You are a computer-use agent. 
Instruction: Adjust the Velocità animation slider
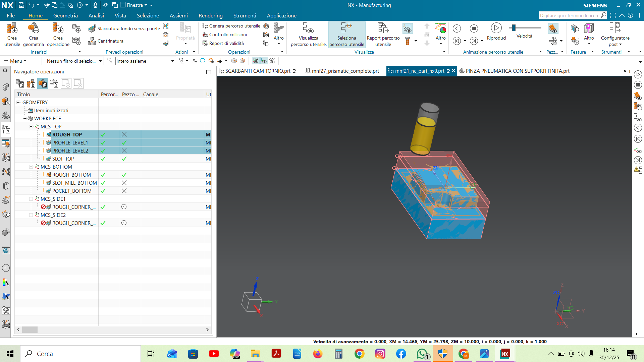pyautogui.click(x=514, y=28)
